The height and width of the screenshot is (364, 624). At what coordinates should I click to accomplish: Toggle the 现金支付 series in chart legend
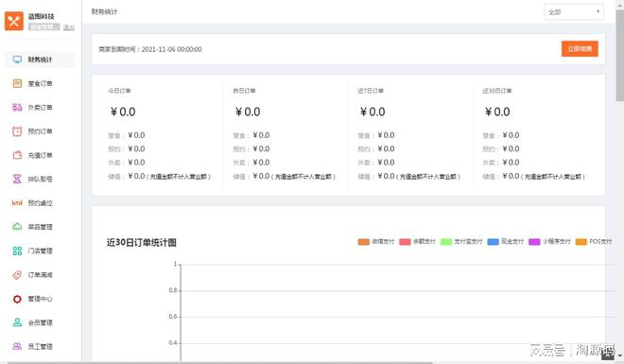[x=506, y=241]
